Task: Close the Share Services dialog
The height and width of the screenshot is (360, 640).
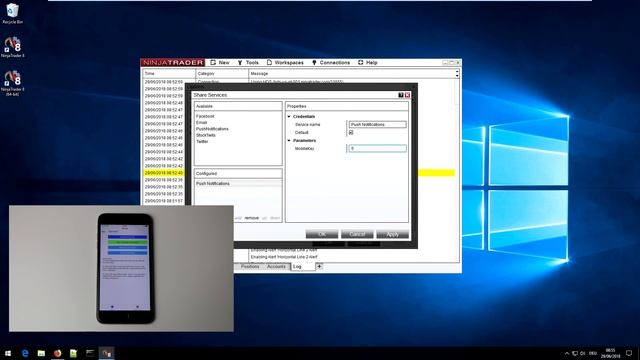Action: coord(407,95)
